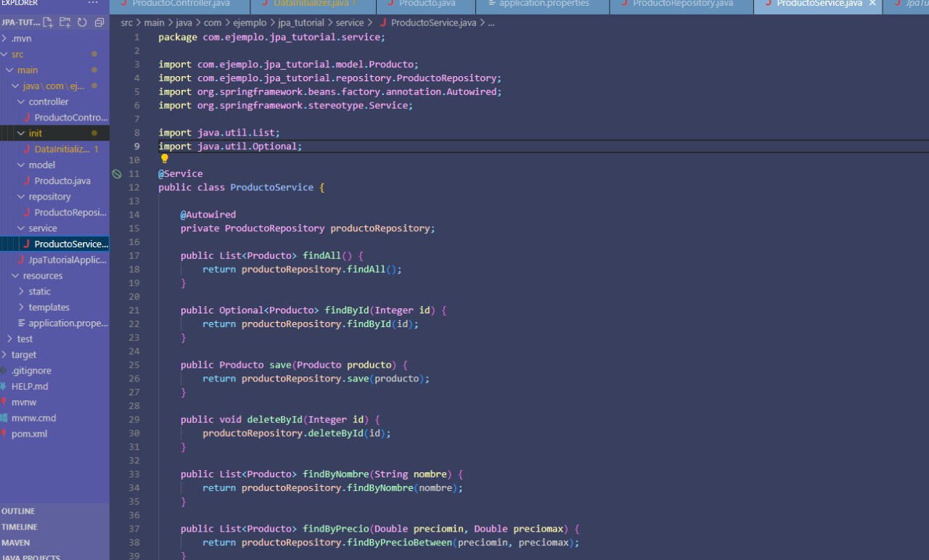The height and width of the screenshot is (560, 929).
Task: Click the 'deleteById' method name on line 29
Action: 274,420
